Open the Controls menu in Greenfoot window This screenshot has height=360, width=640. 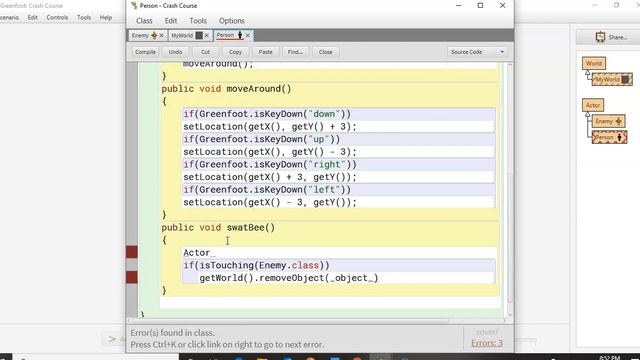pos(57,18)
